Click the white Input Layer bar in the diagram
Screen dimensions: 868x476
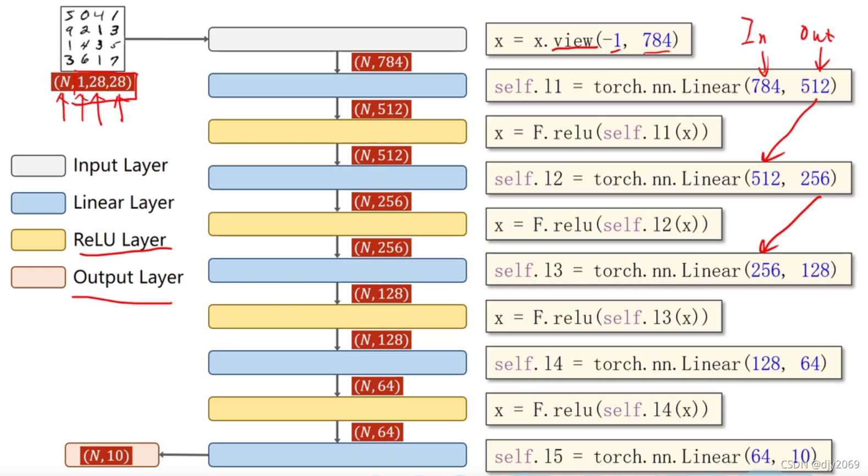(x=337, y=40)
